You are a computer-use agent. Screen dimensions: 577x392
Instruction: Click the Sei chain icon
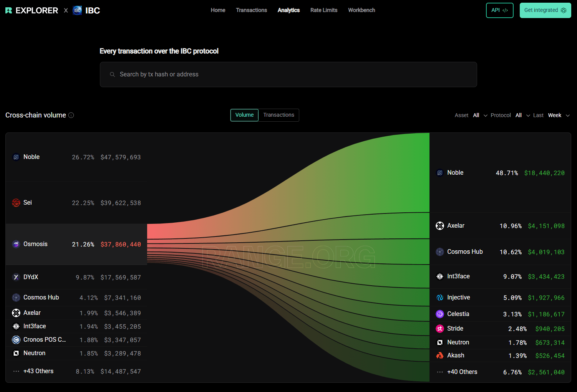[16, 203]
